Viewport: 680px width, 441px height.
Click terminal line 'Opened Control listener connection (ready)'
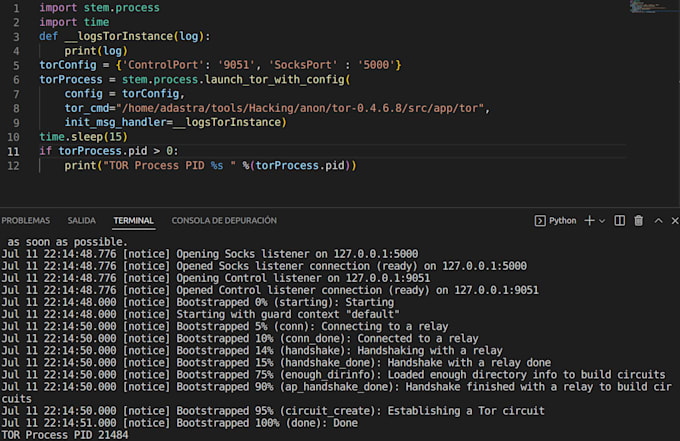tap(270, 290)
